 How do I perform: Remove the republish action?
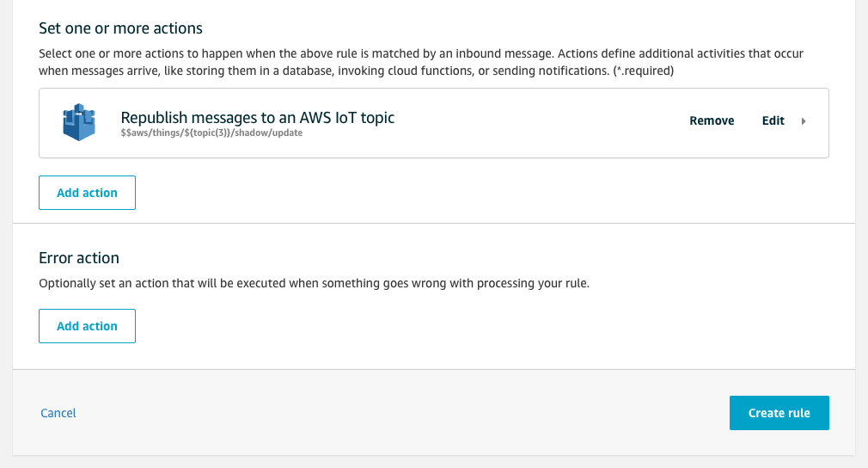pyautogui.click(x=712, y=121)
